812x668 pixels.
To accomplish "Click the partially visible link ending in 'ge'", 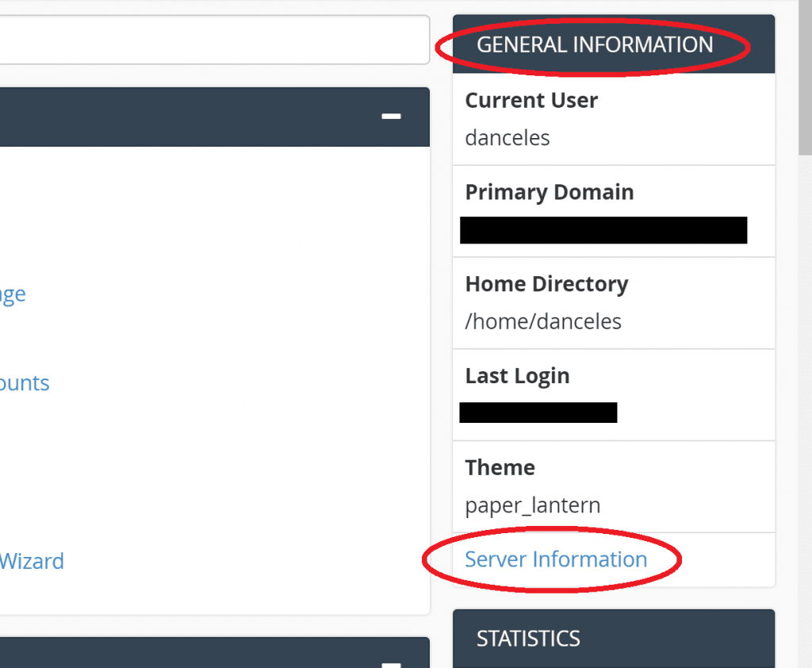I will pyautogui.click(x=13, y=294).
